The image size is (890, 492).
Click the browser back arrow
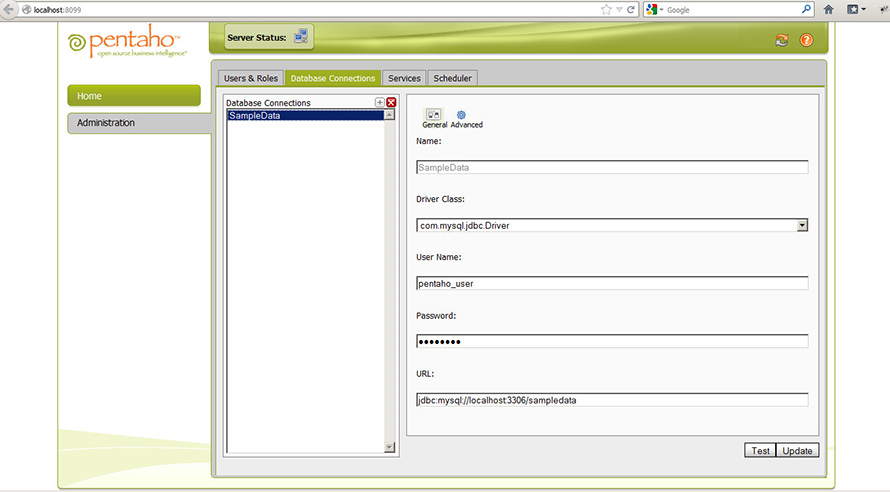click(x=8, y=9)
